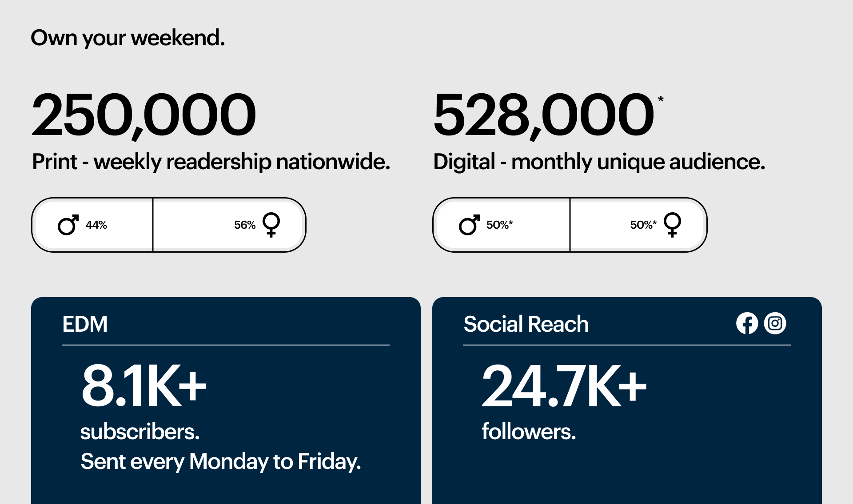Click the 8.1K+ subscribers number

click(x=144, y=385)
